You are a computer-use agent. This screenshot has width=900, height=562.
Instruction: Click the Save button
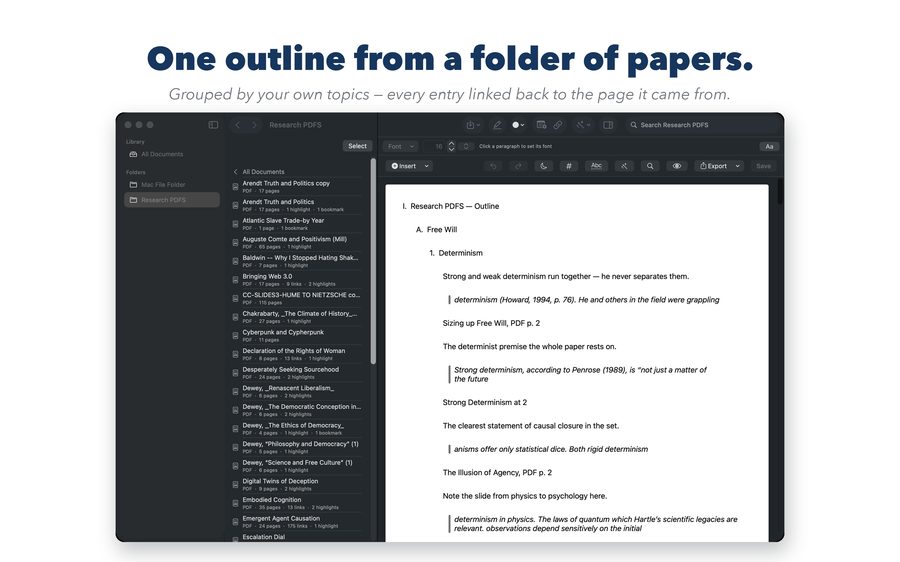pyautogui.click(x=763, y=166)
